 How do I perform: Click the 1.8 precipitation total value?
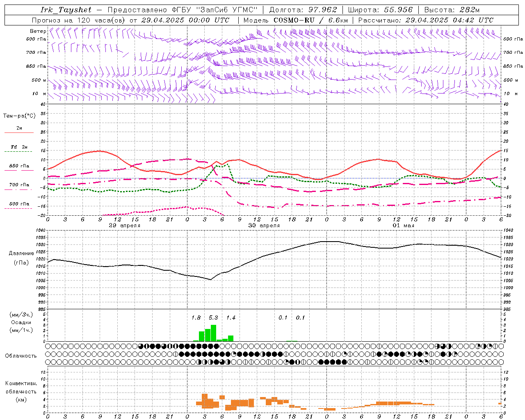(196, 317)
